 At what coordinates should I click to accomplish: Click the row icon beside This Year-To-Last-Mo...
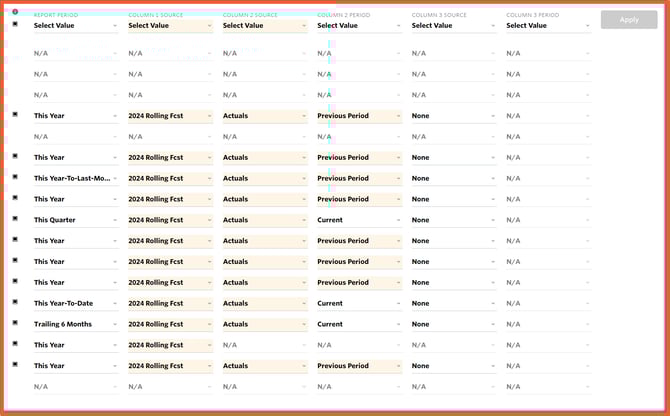tap(15, 177)
